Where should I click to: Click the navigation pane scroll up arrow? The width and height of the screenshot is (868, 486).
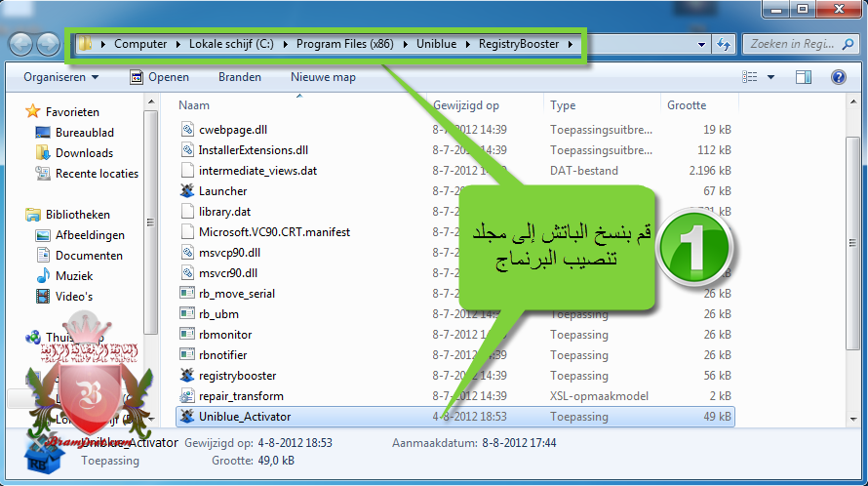coord(150,101)
